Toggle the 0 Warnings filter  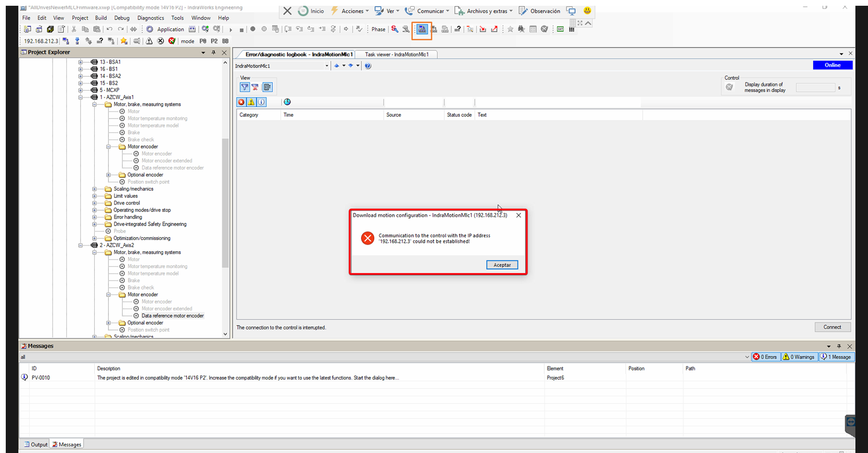[x=799, y=357]
